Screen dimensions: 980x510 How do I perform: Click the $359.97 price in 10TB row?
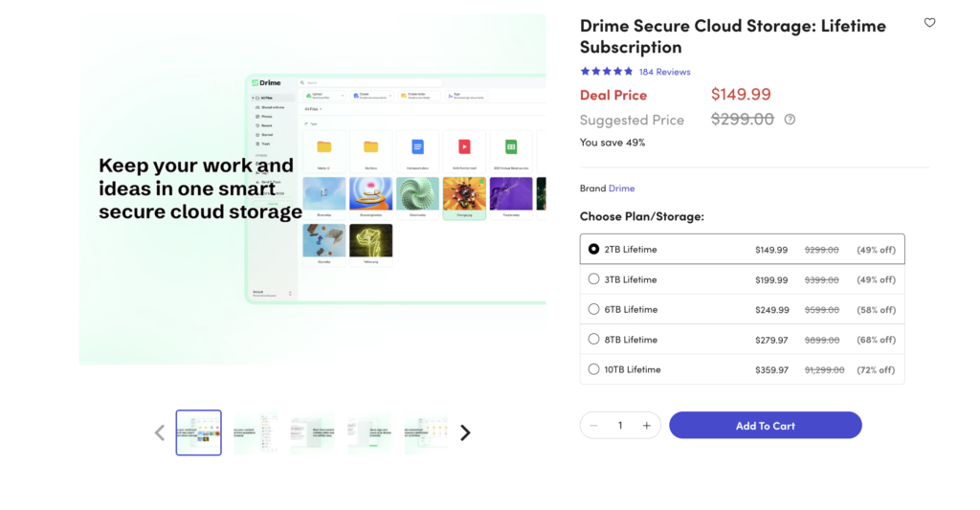tap(771, 370)
